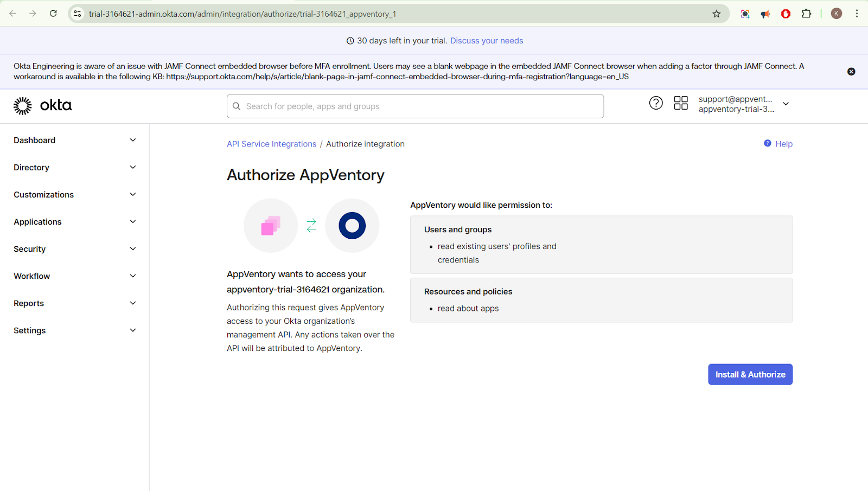This screenshot has height=491, width=868.
Task: Expand the Customizations menu chevron
Action: [133, 194]
